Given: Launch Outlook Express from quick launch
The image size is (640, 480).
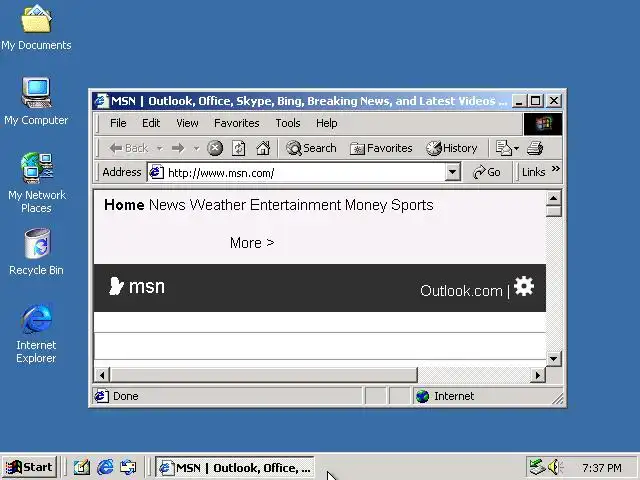Looking at the screenshot, I should 128,467.
